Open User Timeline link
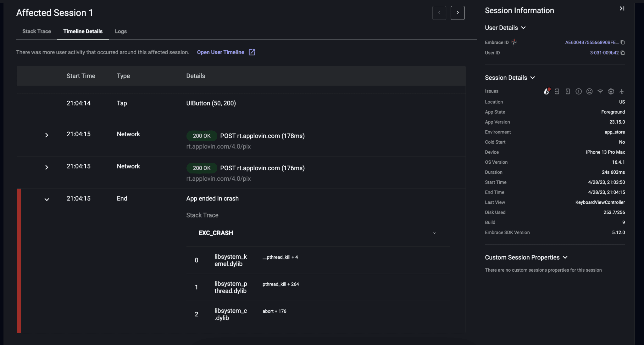This screenshot has height=345, width=644. (221, 52)
